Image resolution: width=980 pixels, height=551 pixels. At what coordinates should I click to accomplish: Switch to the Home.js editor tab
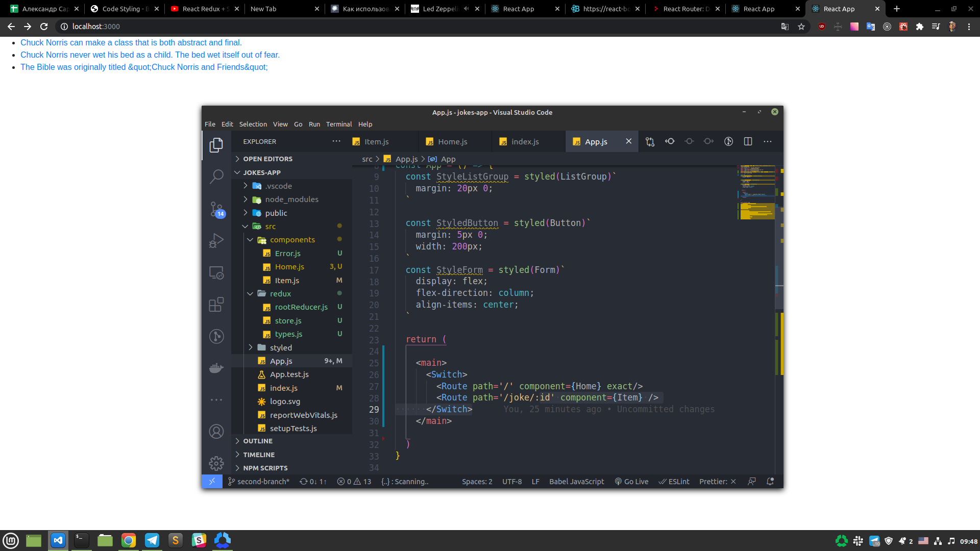pos(452,142)
